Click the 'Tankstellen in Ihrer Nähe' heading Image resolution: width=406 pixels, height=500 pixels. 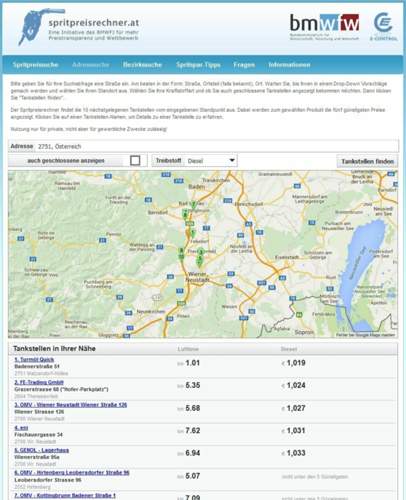(x=54, y=349)
